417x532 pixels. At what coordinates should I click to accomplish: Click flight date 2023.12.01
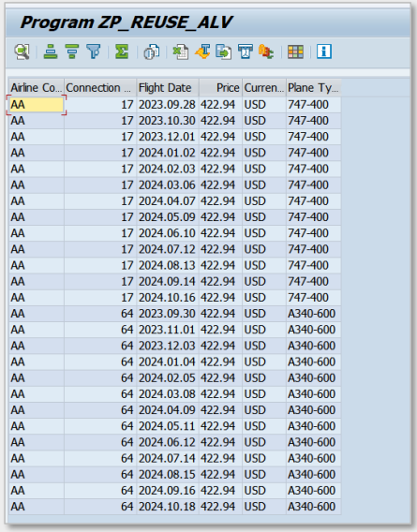click(168, 137)
